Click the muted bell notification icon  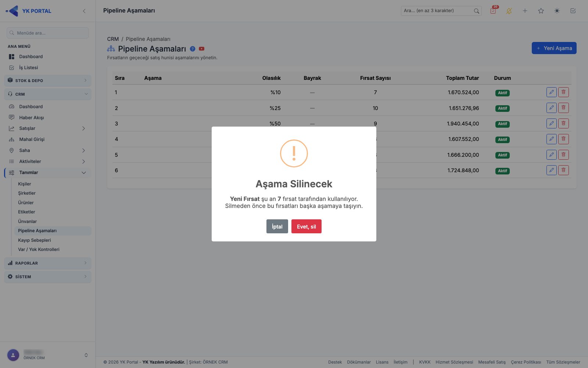tap(509, 11)
